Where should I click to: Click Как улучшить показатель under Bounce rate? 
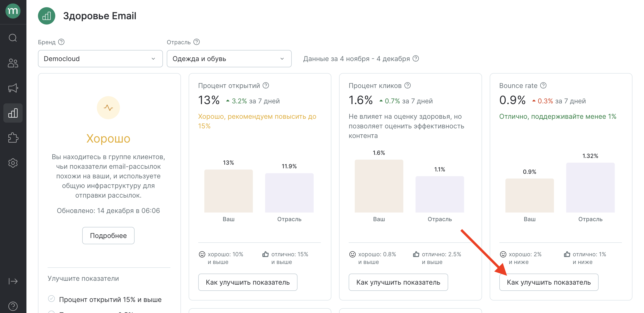(549, 282)
